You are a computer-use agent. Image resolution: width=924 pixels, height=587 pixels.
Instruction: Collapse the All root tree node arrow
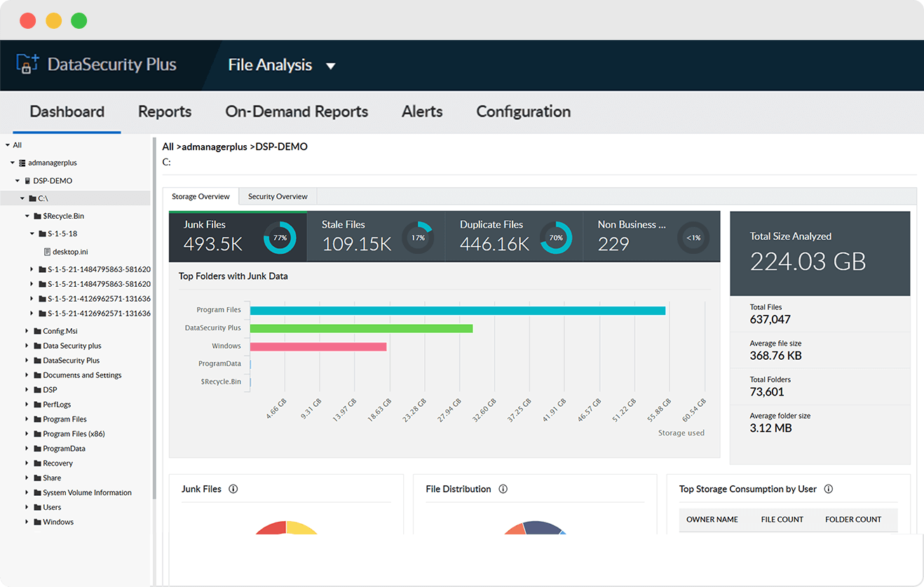point(8,145)
